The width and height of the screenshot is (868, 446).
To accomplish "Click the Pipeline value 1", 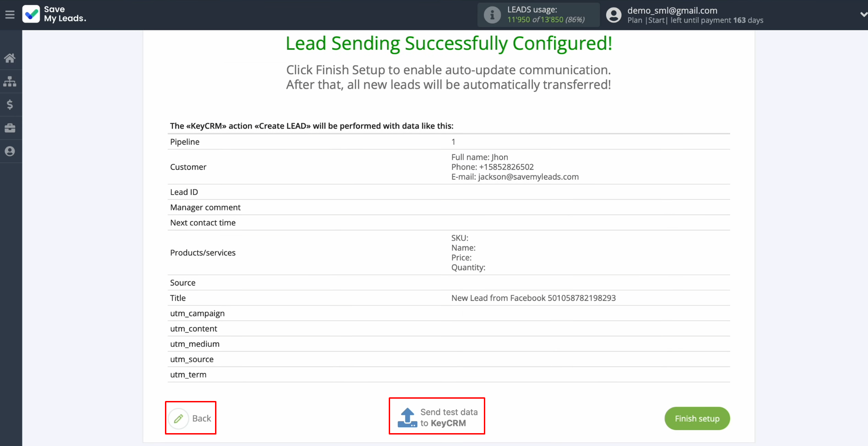I will [454, 142].
